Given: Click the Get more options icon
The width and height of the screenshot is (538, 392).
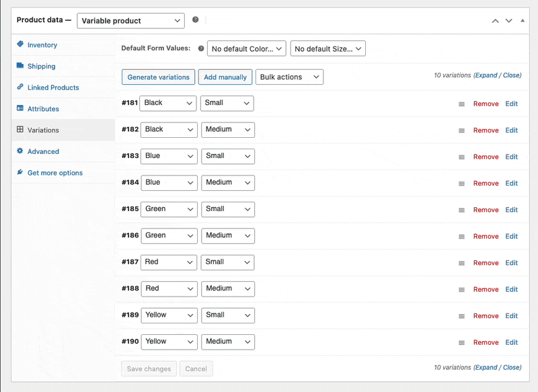Looking at the screenshot, I should tap(21, 173).
